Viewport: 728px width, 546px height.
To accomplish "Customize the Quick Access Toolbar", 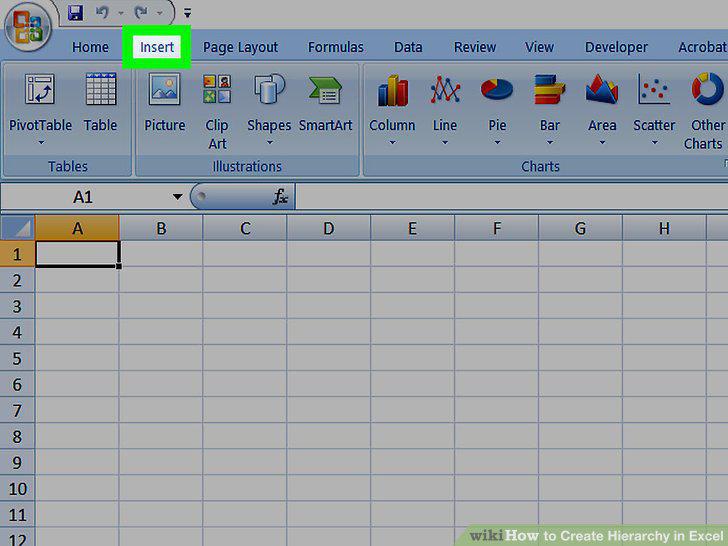I will coord(187,13).
